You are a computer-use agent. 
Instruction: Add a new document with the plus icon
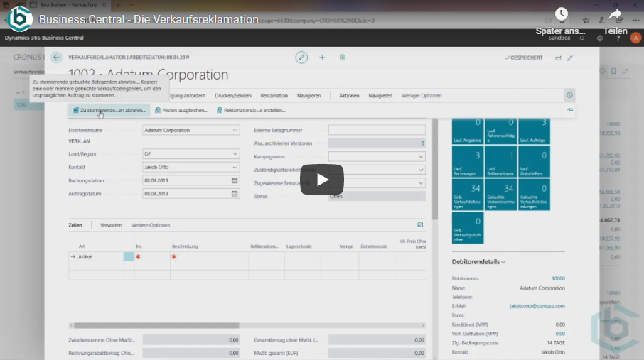322,58
